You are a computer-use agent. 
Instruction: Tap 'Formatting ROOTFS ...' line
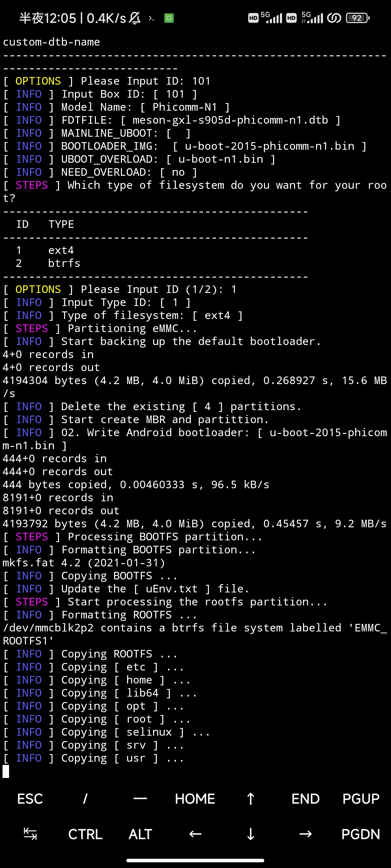tap(100, 615)
